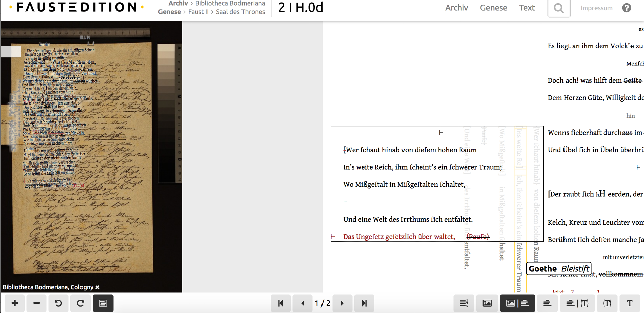This screenshot has width=644, height=313.
Task: Click the small interlinear word 'hin'
Action: (x=631, y=116)
